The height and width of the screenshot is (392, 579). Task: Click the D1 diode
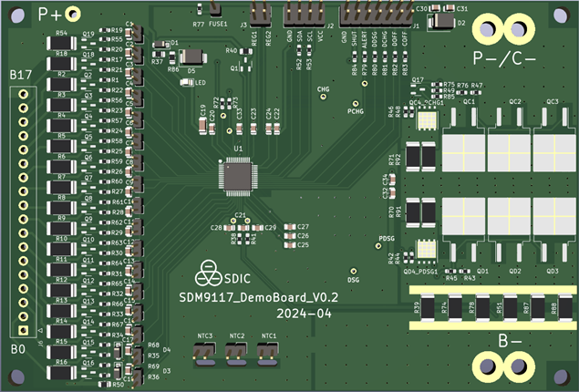click(x=161, y=45)
